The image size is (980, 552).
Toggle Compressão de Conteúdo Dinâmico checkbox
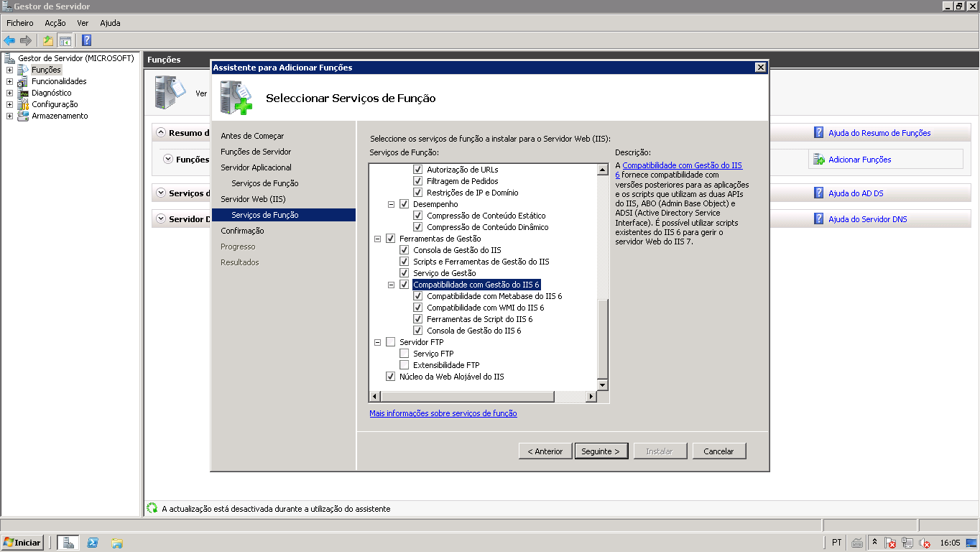tap(417, 227)
